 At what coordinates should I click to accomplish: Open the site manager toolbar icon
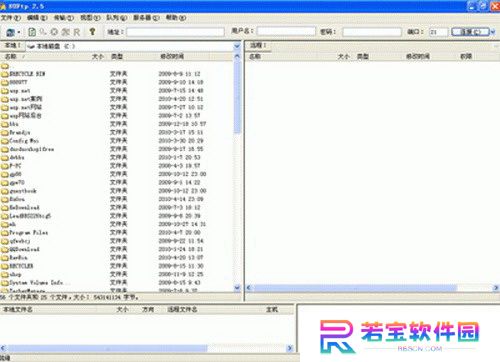(x=10, y=32)
